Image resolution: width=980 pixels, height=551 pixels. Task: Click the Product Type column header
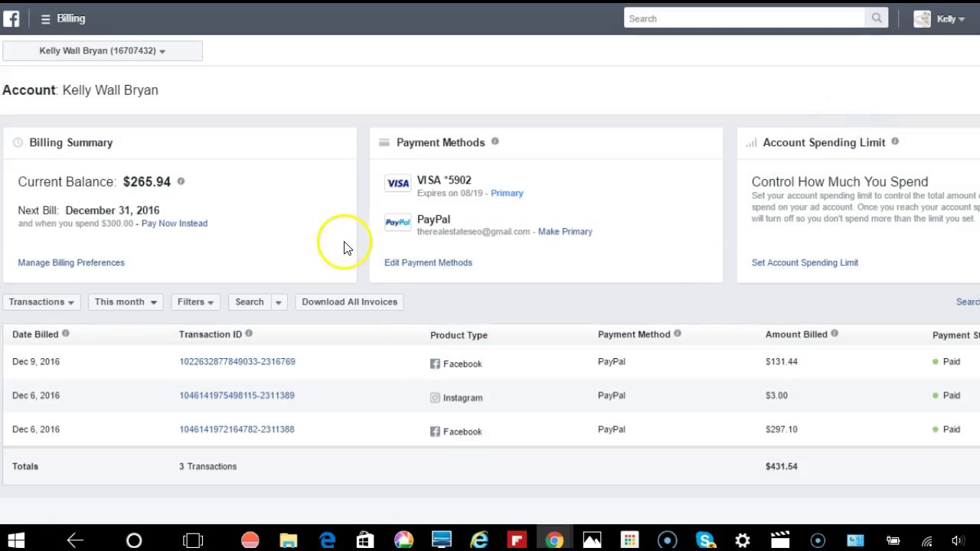pos(459,334)
